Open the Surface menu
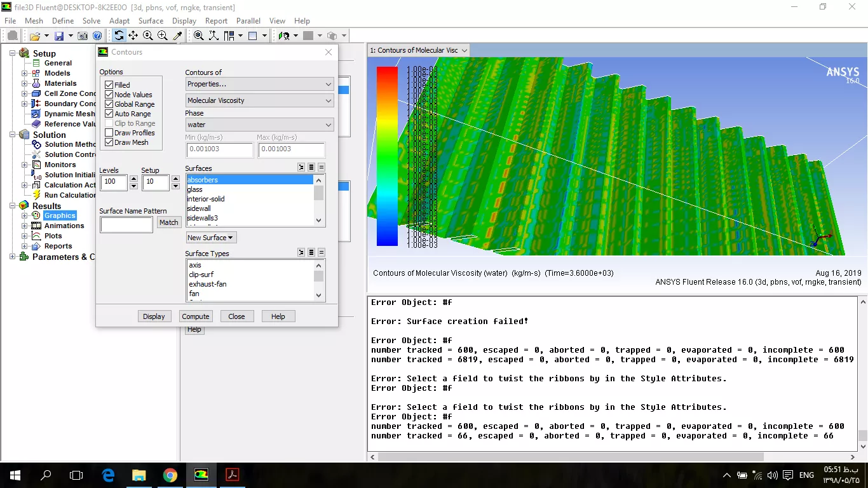 pyautogui.click(x=151, y=21)
